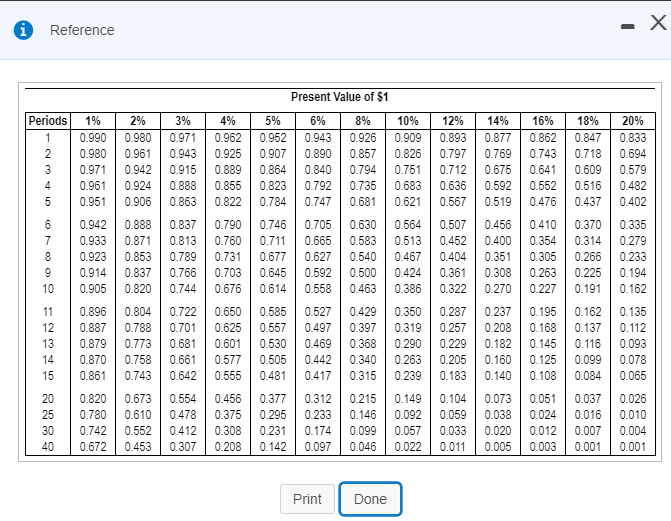
Task: Click period 3 value 0.794 under 8%
Action: 363,170
